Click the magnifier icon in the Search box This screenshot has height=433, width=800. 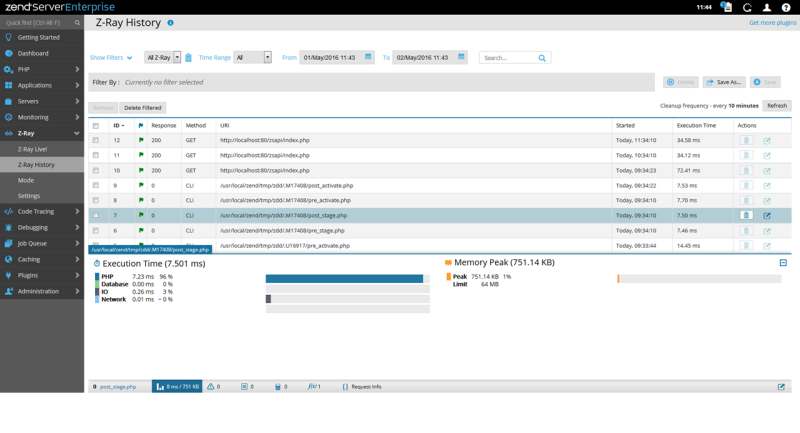pyautogui.click(x=542, y=58)
